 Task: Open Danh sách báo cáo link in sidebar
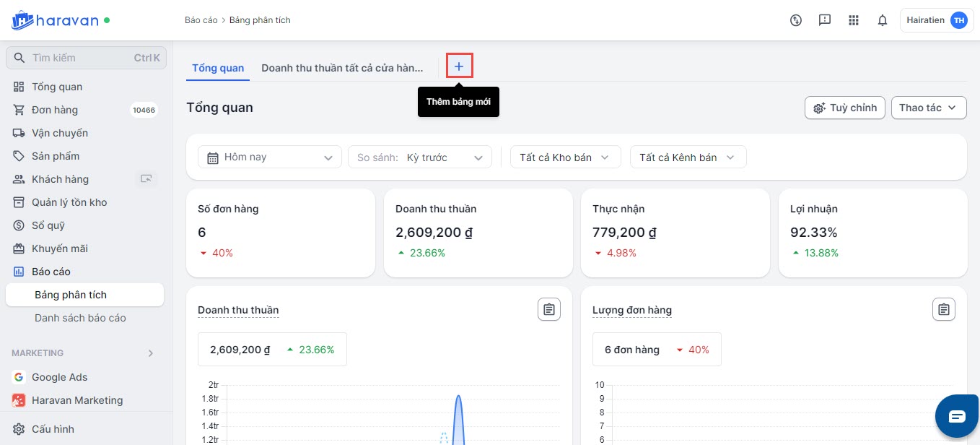[80, 318]
